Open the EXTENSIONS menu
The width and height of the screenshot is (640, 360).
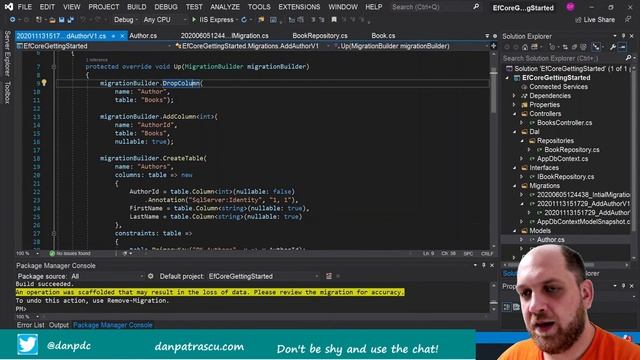coord(299,7)
